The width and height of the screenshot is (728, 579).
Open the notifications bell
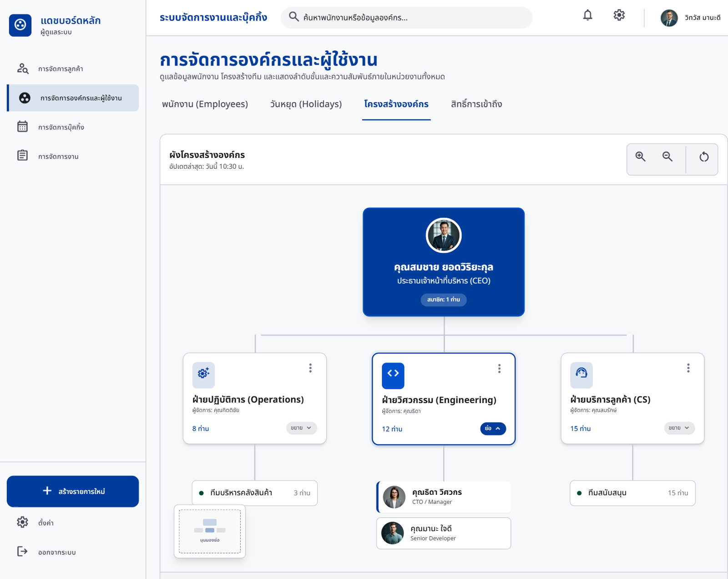click(x=588, y=15)
